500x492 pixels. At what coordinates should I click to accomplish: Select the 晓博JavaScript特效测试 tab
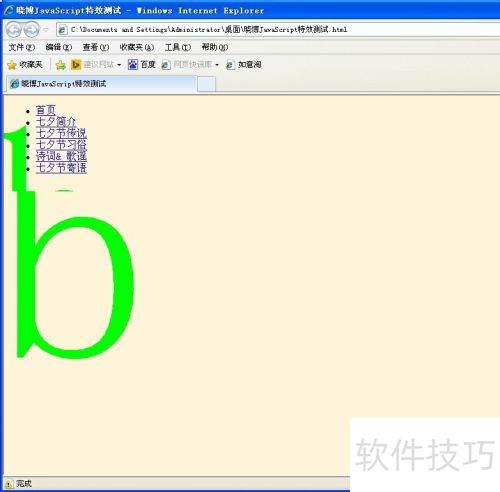point(100,84)
